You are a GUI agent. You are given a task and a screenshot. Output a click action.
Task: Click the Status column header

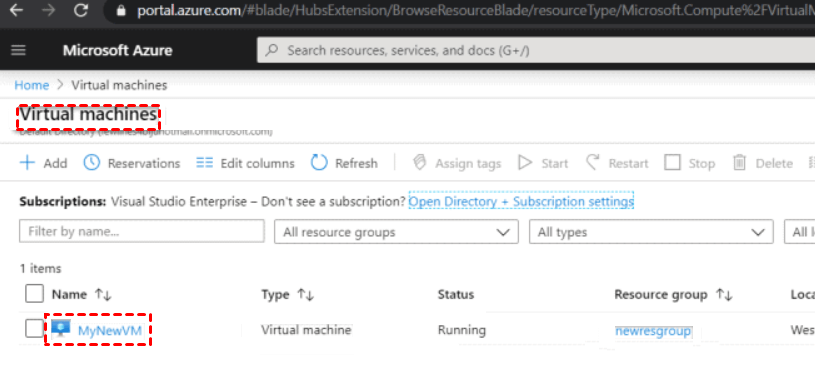coord(456,295)
